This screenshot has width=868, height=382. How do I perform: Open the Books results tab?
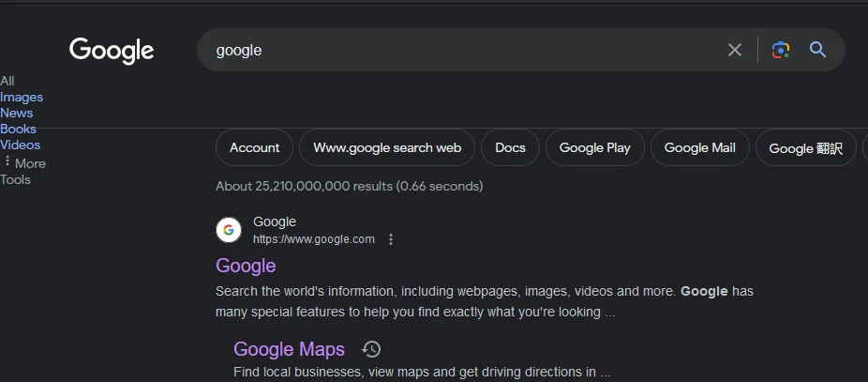pos(18,129)
